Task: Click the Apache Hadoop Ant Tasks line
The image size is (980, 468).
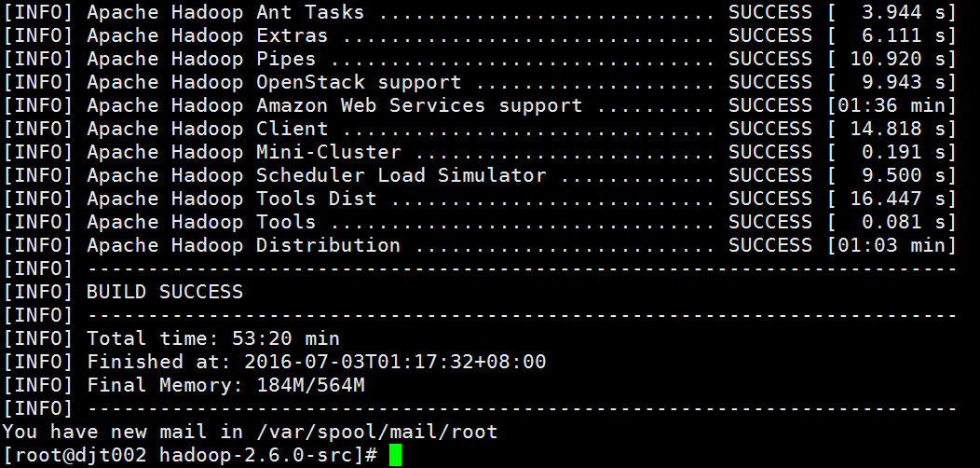Action: coord(480,12)
